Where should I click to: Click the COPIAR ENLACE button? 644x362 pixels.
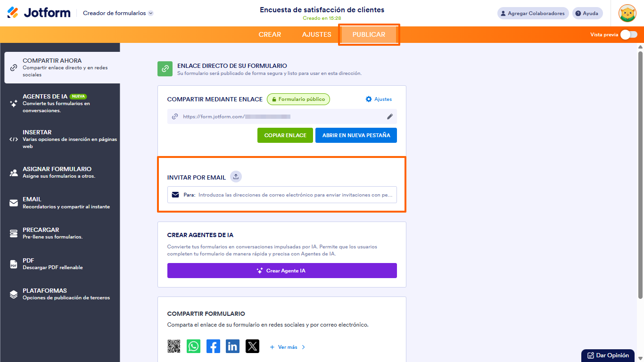click(x=285, y=135)
